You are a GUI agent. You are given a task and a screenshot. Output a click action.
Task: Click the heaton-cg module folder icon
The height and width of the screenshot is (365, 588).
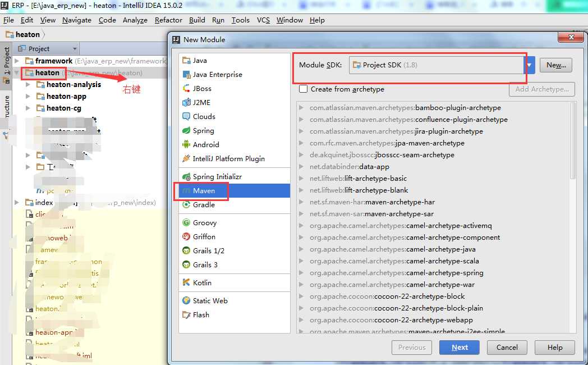[x=40, y=108]
